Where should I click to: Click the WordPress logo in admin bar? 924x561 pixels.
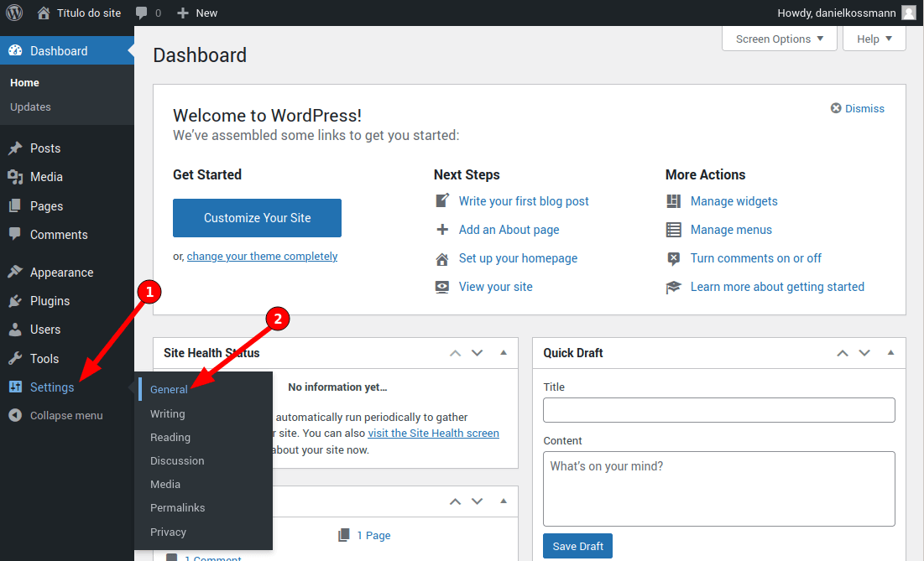click(x=14, y=13)
